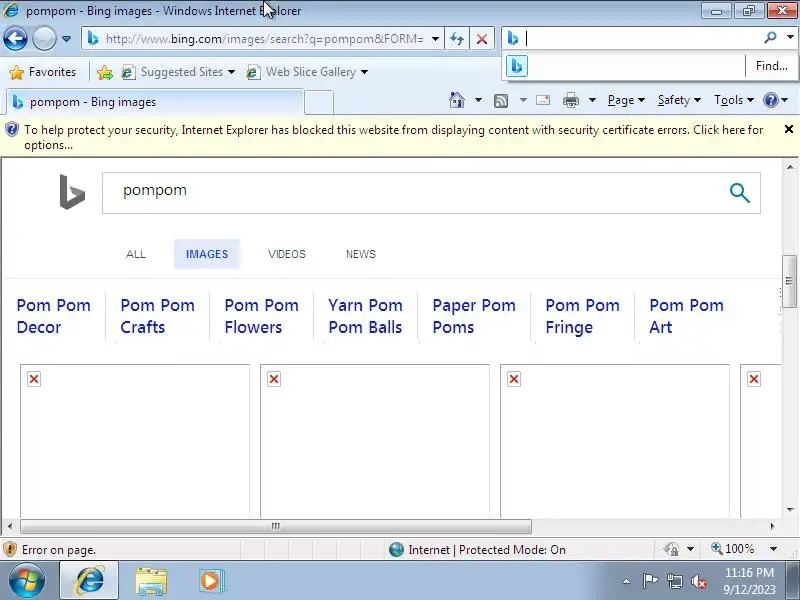Screen dimensions: 800x600
Task: Open the Favorites star button
Action: point(43,72)
